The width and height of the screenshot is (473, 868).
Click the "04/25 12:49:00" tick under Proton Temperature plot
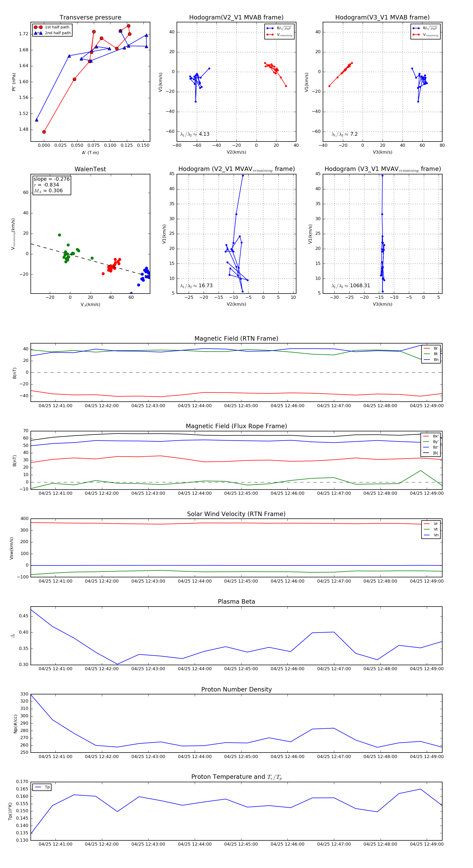[x=426, y=844]
